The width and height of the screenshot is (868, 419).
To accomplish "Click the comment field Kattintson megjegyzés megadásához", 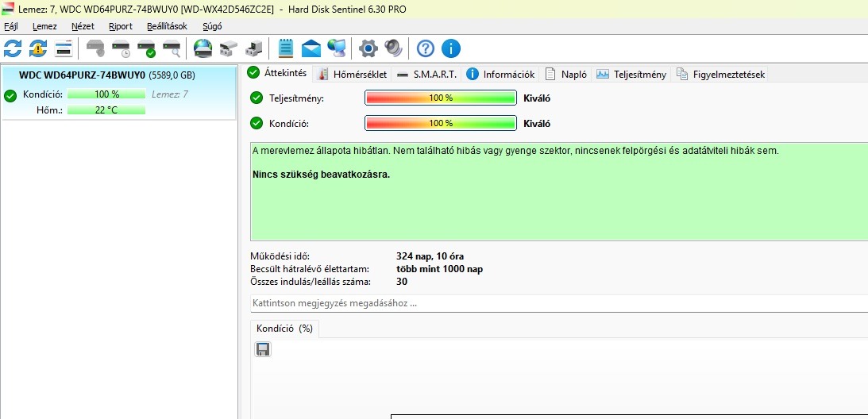I will coord(559,303).
